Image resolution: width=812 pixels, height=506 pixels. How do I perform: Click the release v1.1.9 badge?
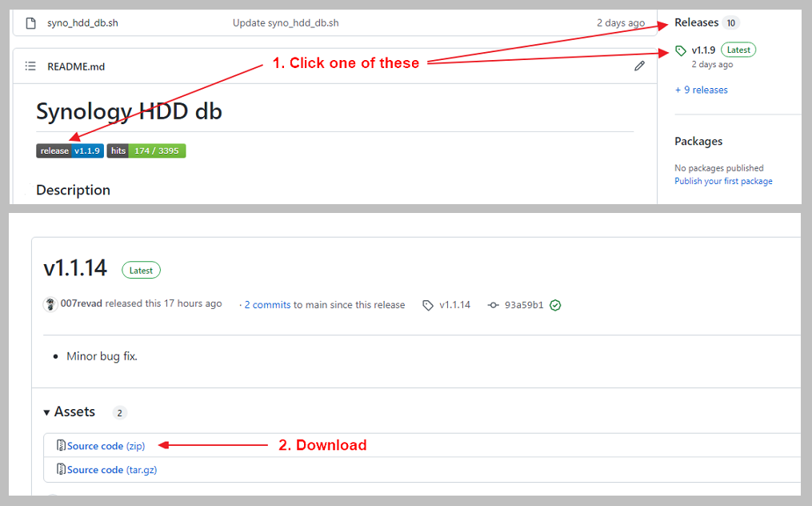(70, 151)
